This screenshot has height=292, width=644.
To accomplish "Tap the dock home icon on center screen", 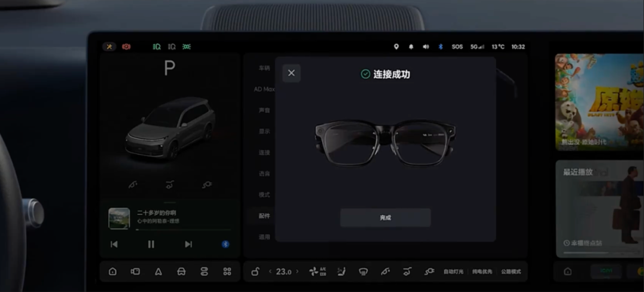I will pos(113,272).
